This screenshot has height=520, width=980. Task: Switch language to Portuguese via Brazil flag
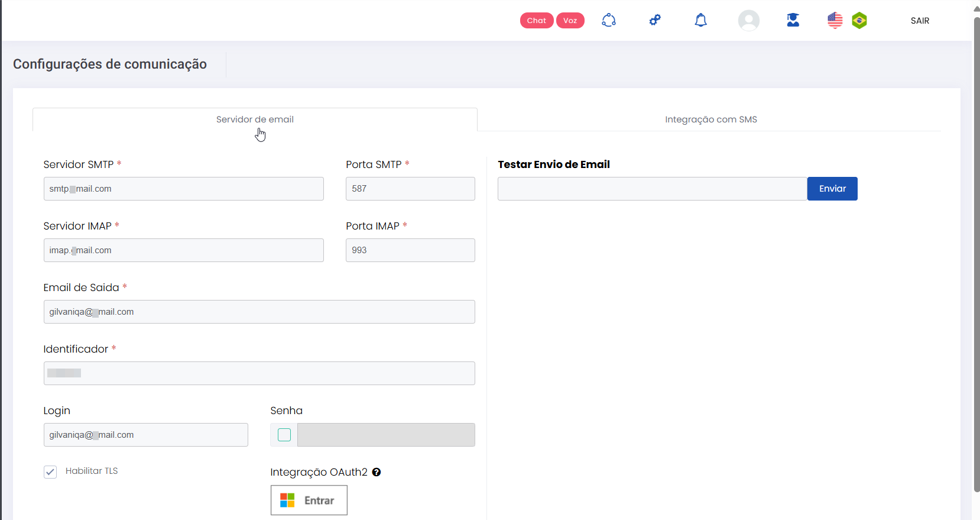tap(859, 21)
